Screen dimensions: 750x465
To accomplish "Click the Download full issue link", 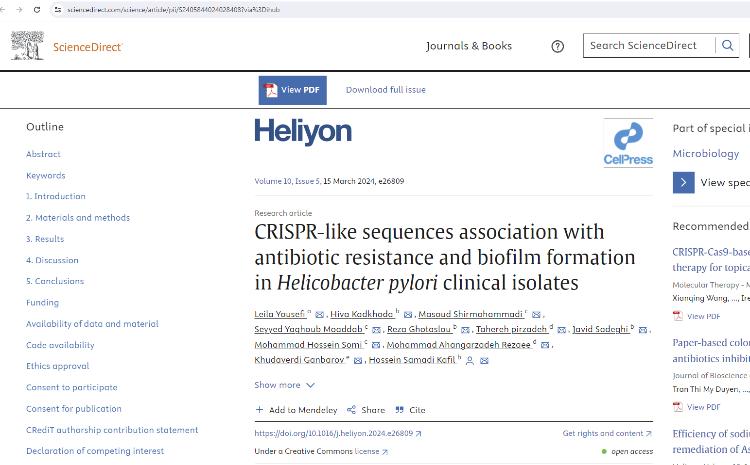I will pyautogui.click(x=386, y=90).
